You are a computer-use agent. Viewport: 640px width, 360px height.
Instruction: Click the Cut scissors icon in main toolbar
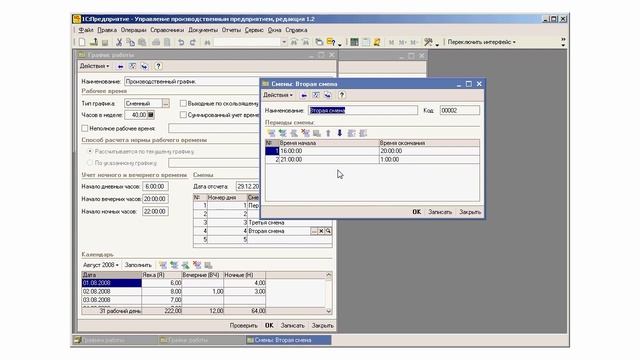(x=119, y=42)
